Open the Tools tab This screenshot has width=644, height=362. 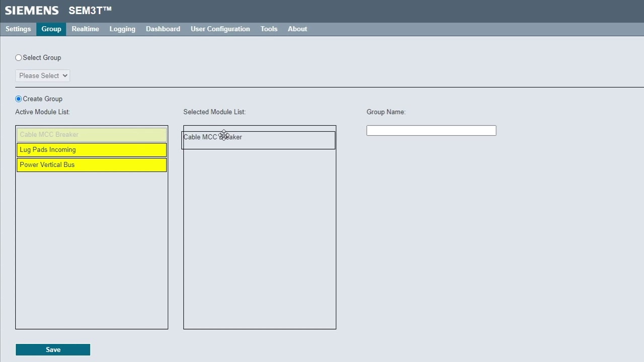[269, 29]
